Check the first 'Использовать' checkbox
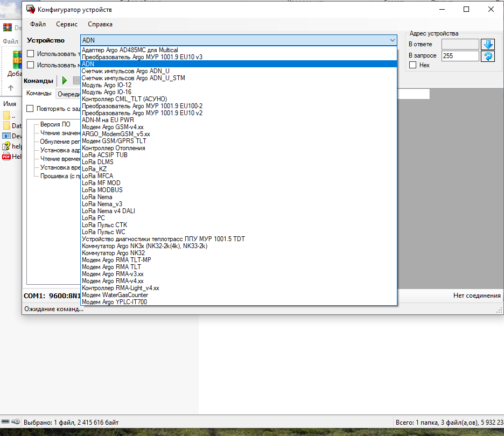The width and height of the screenshot is (504, 436). tap(31, 54)
